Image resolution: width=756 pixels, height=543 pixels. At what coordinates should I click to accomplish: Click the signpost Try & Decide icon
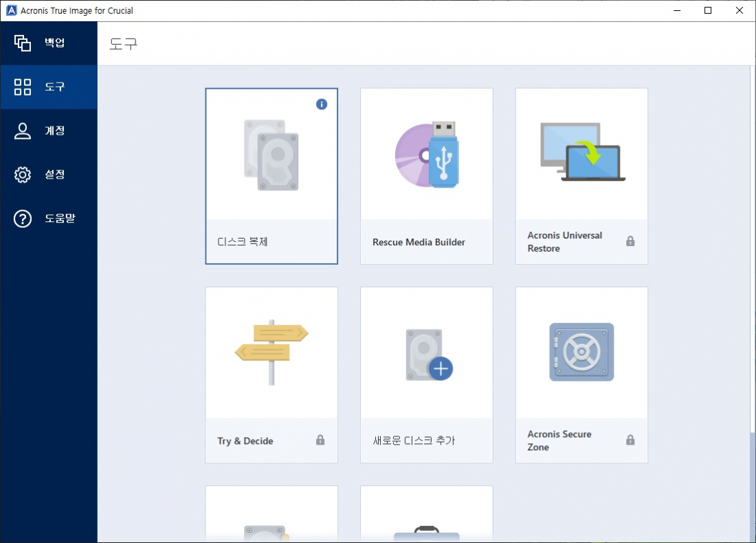(271, 352)
